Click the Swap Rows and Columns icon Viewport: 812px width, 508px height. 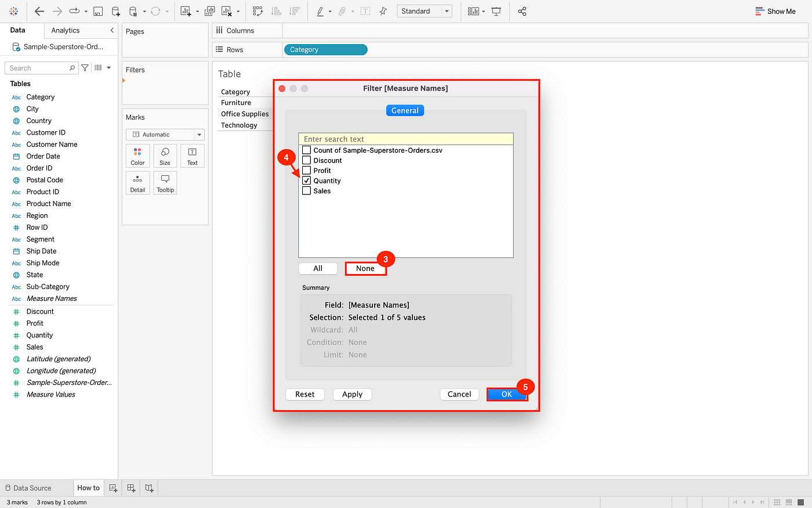(x=258, y=11)
